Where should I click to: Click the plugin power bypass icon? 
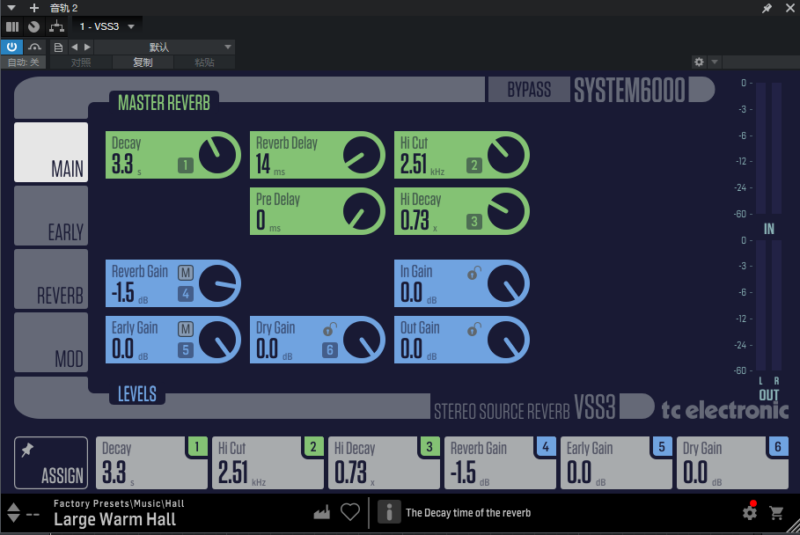(x=12, y=46)
